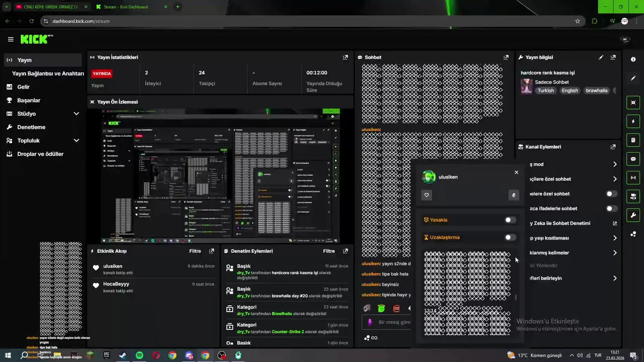Enable the Yasakla toggle
Viewport: 644px width, 362px height.
[510, 220]
